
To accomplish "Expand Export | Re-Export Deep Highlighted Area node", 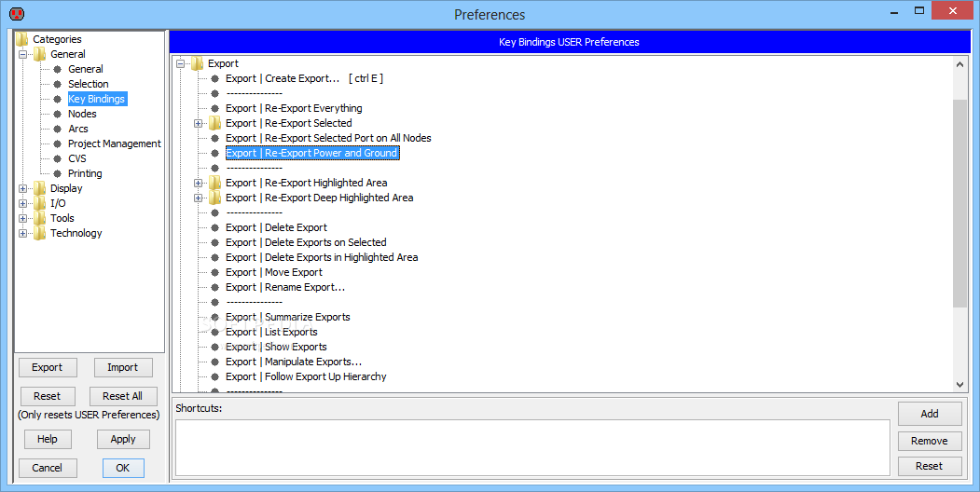I will [198, 198].
